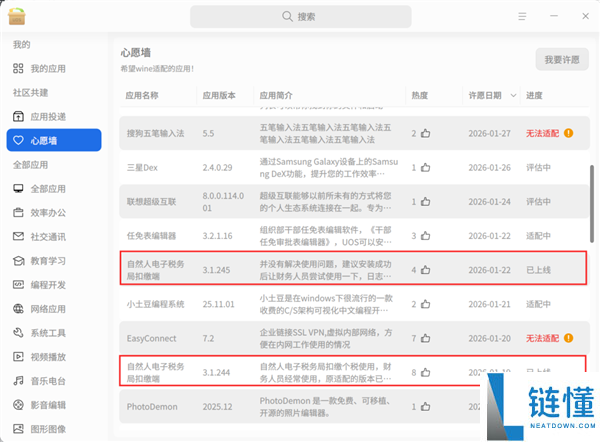Screen dimensions: 600x442
Task: Click the 任免表编辑器 app name
Action: coord(152,236)
